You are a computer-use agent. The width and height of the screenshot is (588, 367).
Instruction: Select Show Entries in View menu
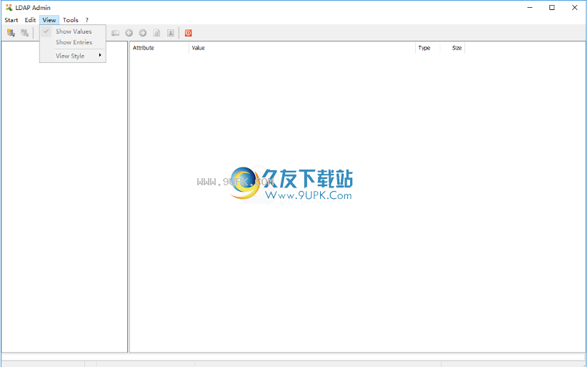pyautogui.click(x=73, y=42)
